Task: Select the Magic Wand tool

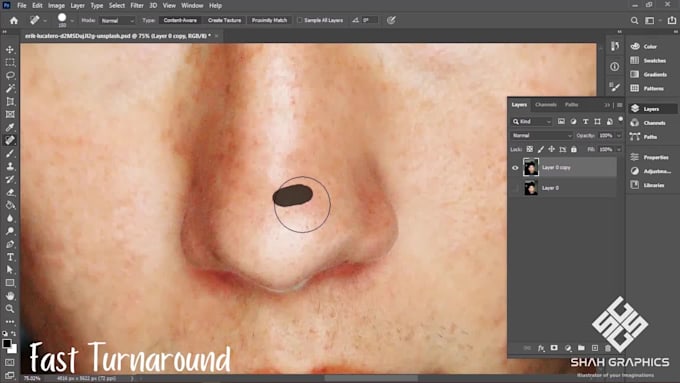Action: [x=10, y=88]
